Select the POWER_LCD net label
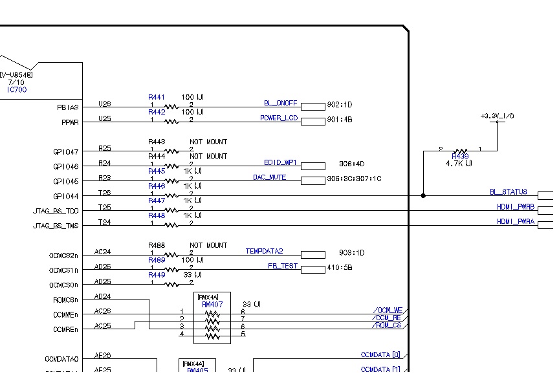Viewport: 559px width, 392px height. [x=279, y=118]
